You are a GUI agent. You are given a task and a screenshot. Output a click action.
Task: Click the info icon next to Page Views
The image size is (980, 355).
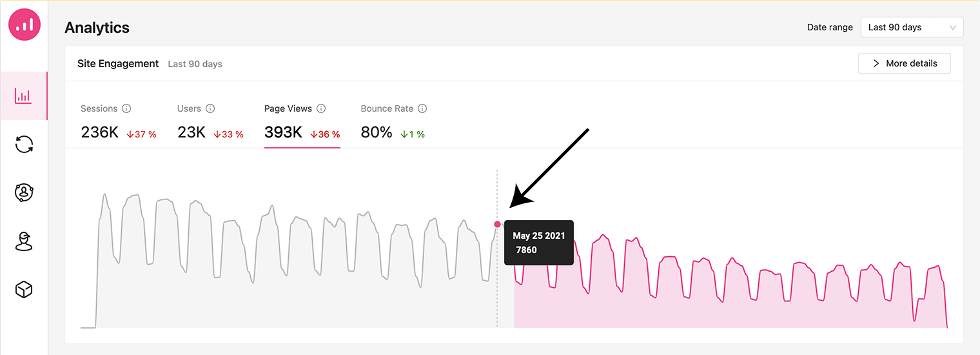pos(321,108)
